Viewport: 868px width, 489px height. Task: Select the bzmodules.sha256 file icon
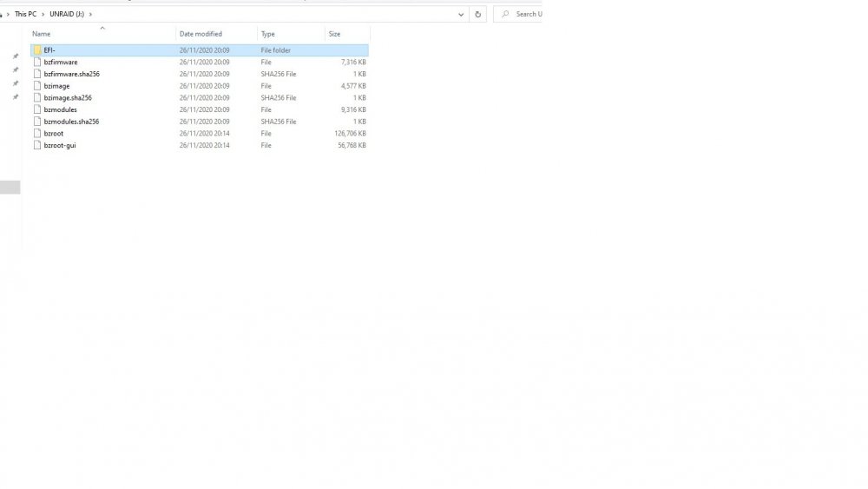37,122
